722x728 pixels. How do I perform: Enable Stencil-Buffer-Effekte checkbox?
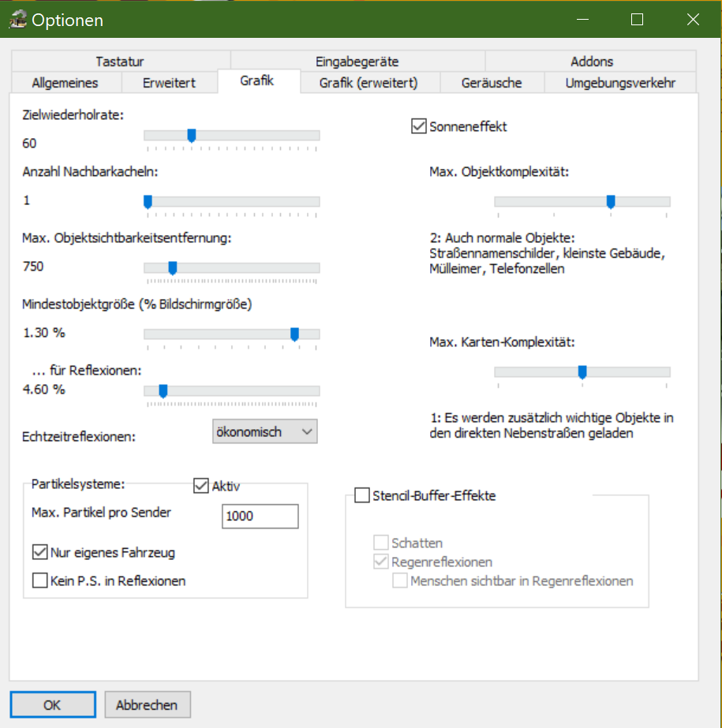362,496
